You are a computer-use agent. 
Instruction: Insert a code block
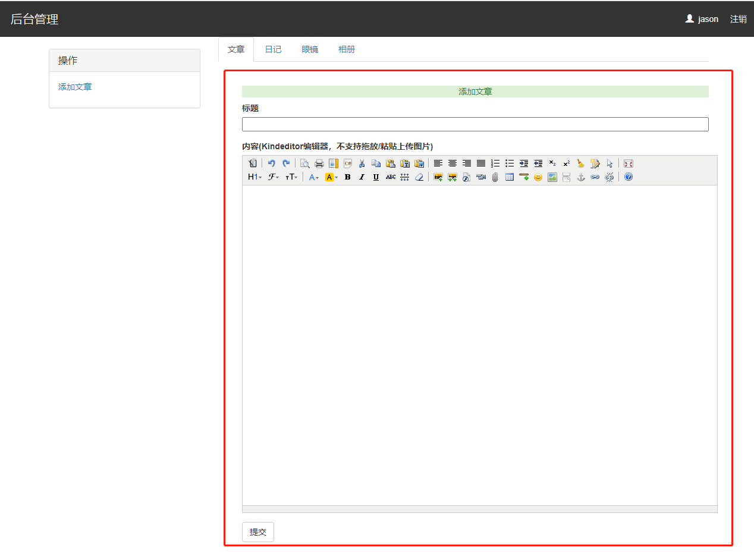348,163
